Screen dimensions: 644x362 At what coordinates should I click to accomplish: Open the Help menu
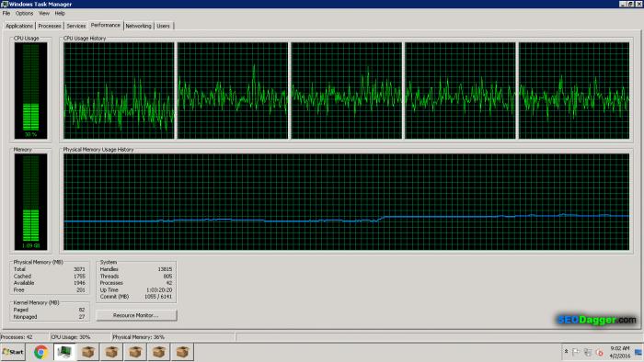pos(60,13)
